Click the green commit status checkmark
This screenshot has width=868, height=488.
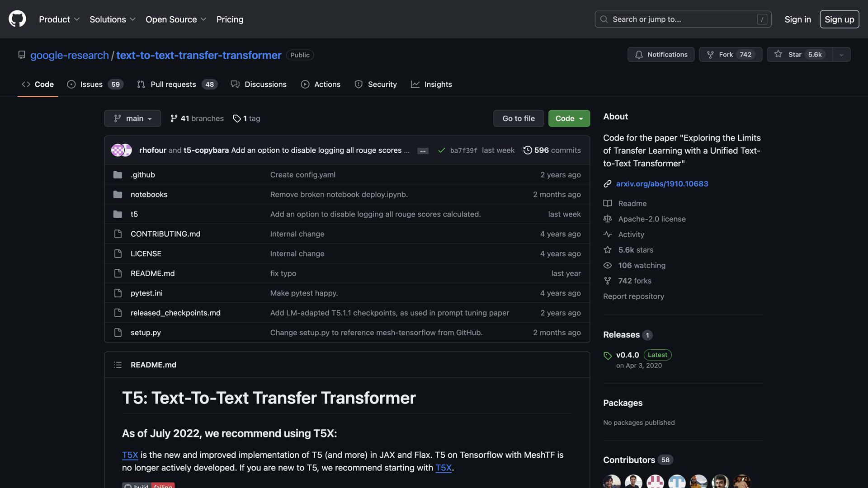(x=441, y=150)
